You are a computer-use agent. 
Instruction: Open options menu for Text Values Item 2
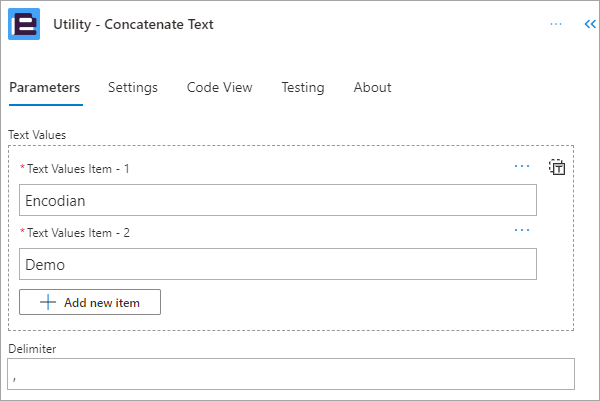(x=522, y=230)
